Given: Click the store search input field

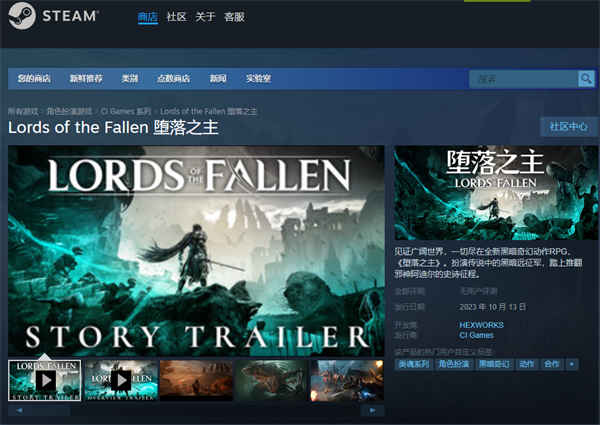Looking at the screenshot, I should (524, 79).
